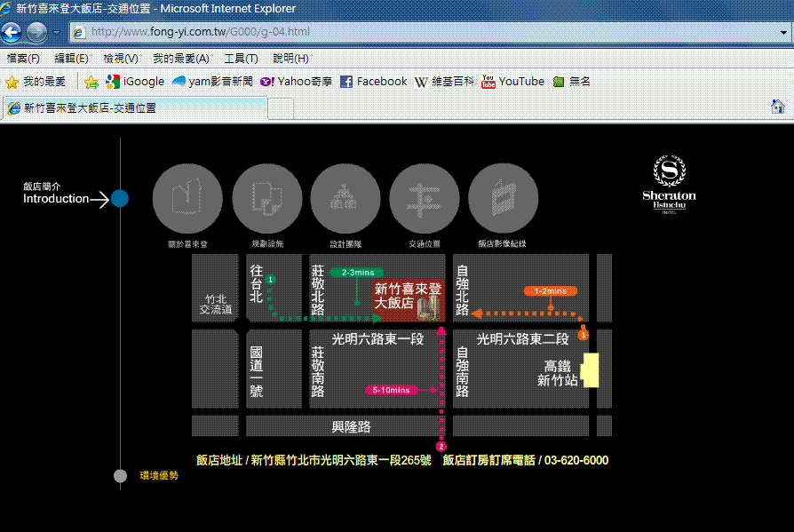Open the 無名 favorites link
794x532 pixels.
[572, 82]
